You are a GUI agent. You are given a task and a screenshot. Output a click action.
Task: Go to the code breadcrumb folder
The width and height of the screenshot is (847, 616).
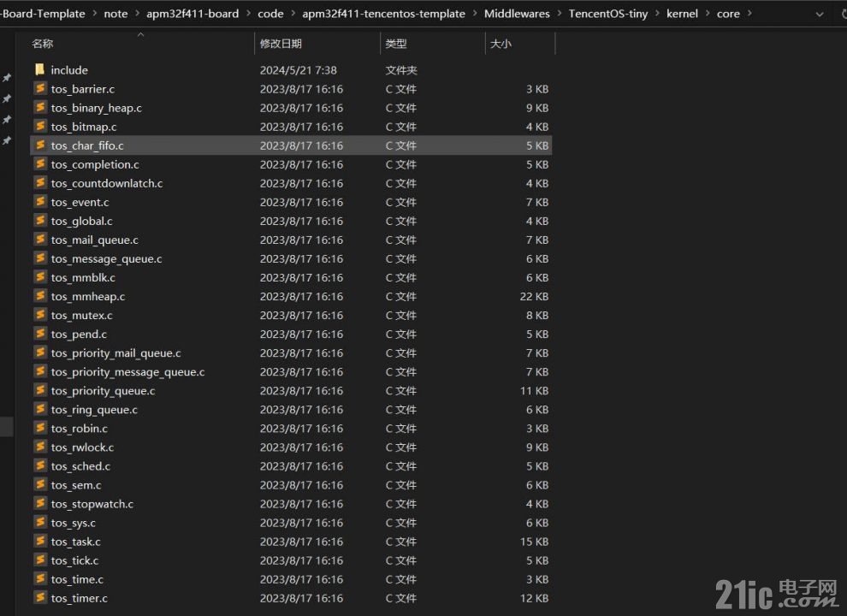click(x=270, y=14)
